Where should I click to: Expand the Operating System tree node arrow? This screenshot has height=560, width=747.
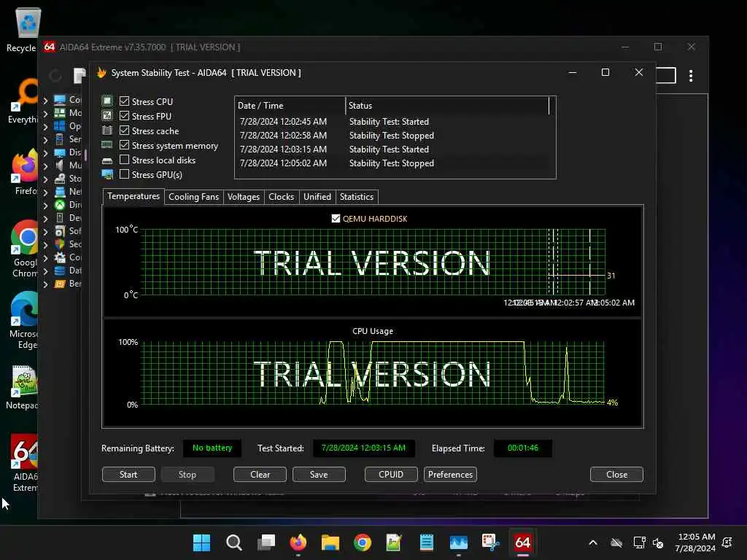pyautogui.click(x=45, y=127)
